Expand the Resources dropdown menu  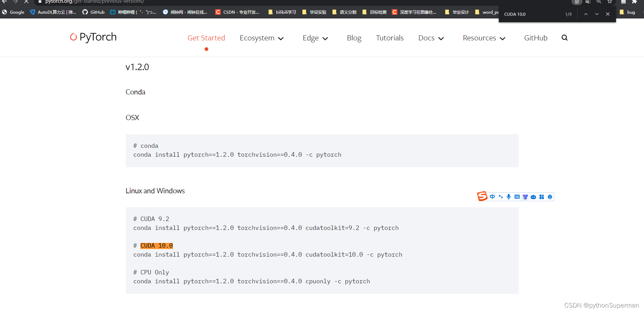[484, 38]
